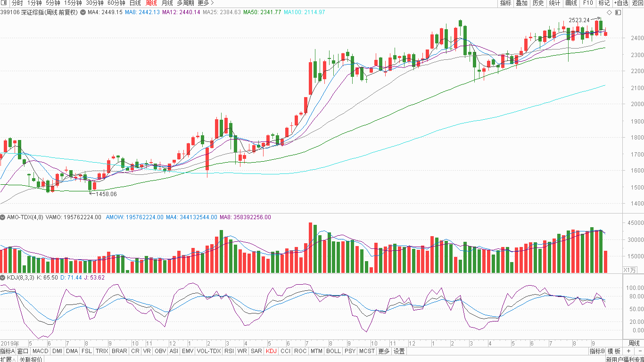Switch to MTM indicator
644x362 pixels.
pos(316,351)
